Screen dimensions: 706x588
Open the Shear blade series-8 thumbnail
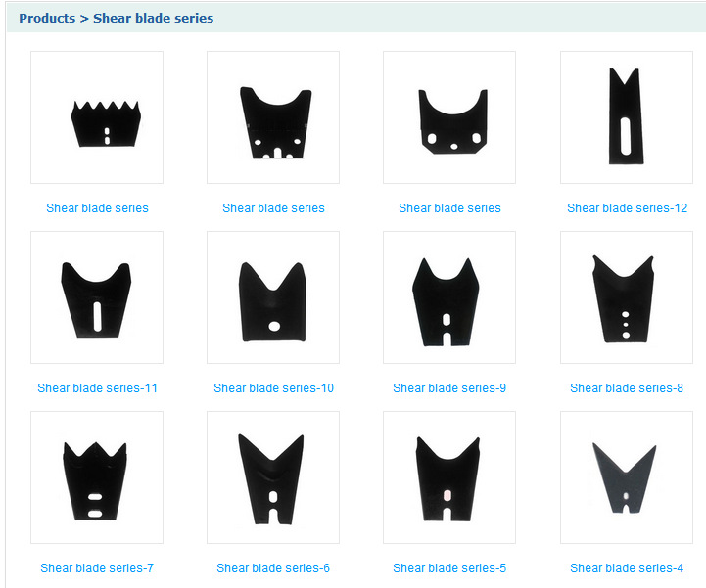(x=627, y=297)
